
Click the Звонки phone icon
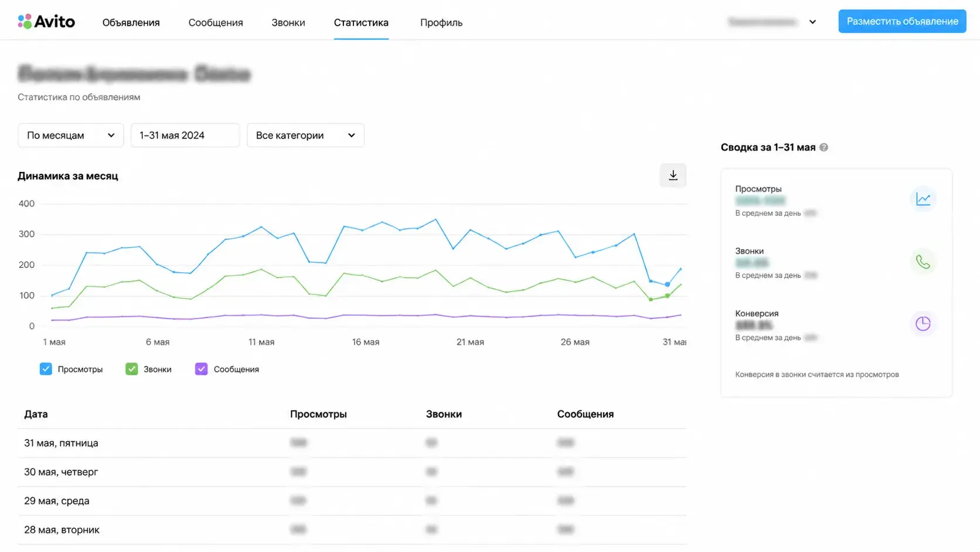[x=923, y=262]
